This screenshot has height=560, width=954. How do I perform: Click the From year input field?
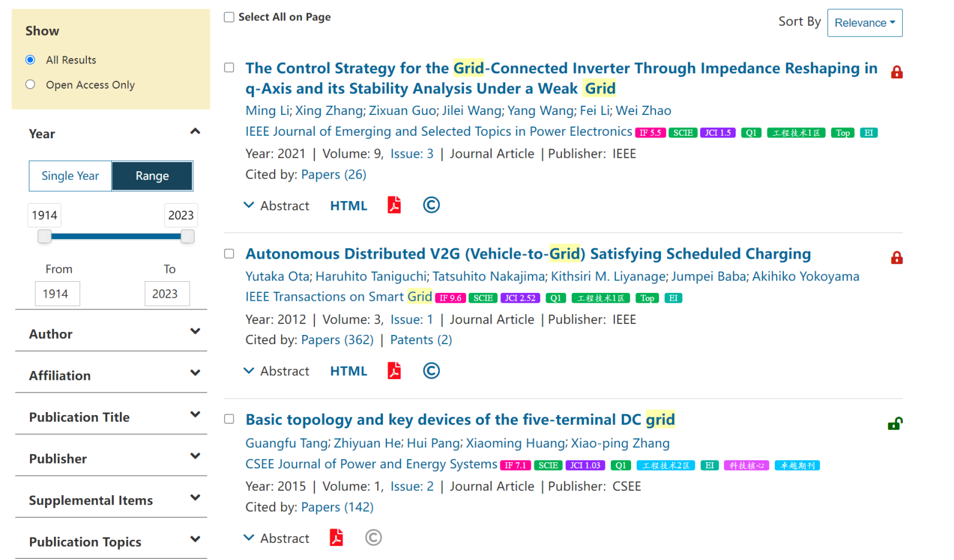click(57, 294)
